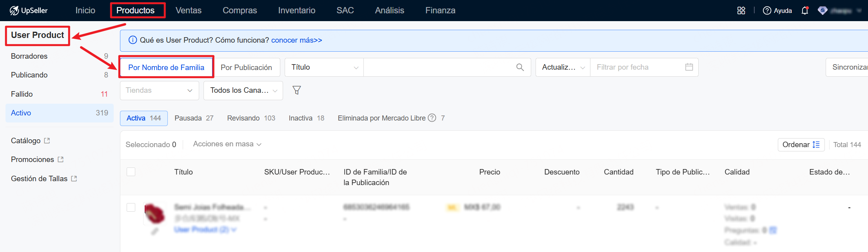Open Publicando in sidebar
Viewport: 868px width, 252px height.
(60, 75)
